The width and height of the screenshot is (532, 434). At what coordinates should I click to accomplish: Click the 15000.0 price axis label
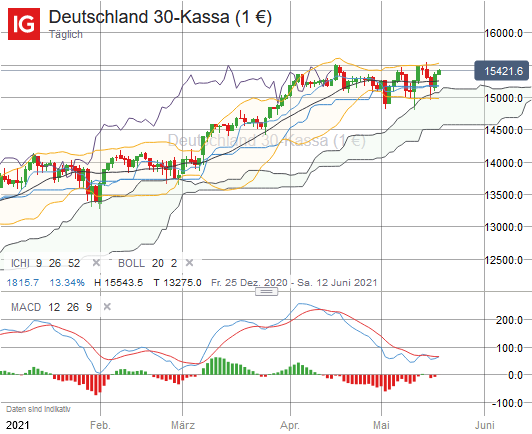pos(504,98)
